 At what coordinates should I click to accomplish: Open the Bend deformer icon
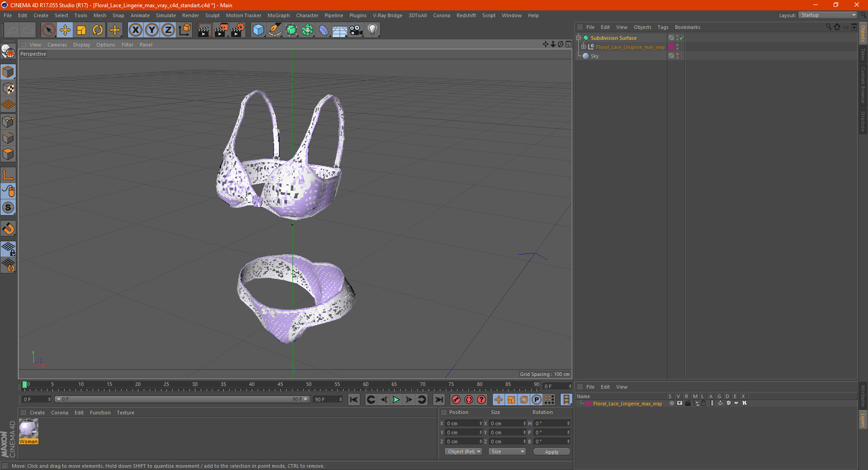click(324, 30)
